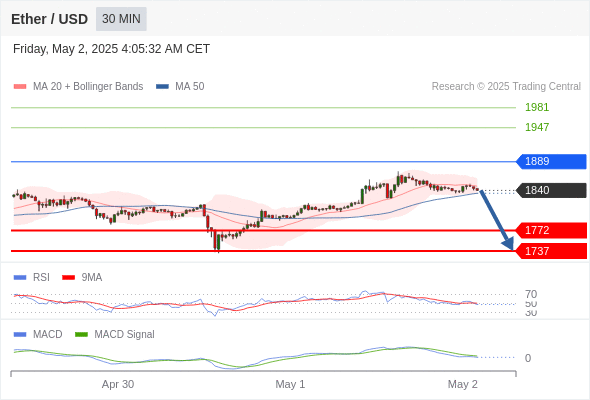Click the green 1947 resistance label
This screenshot has height=400, width=590.
pyautogui.click(x=537, y=127)
